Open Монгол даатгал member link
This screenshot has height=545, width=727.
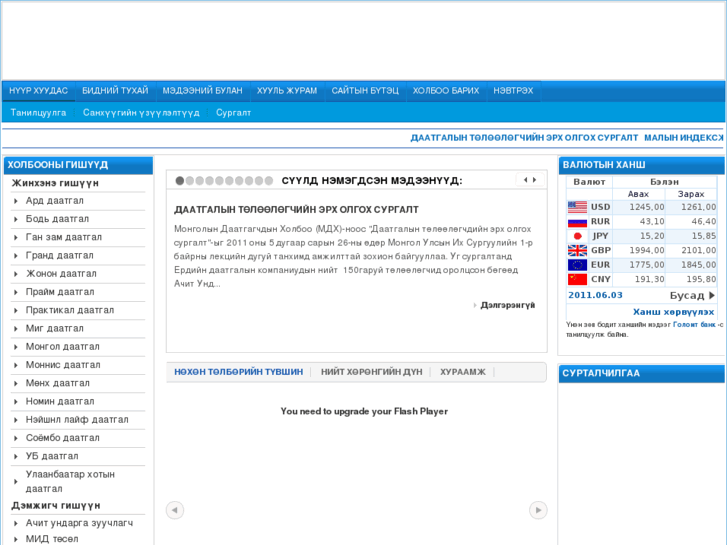[x=63, y=346]
